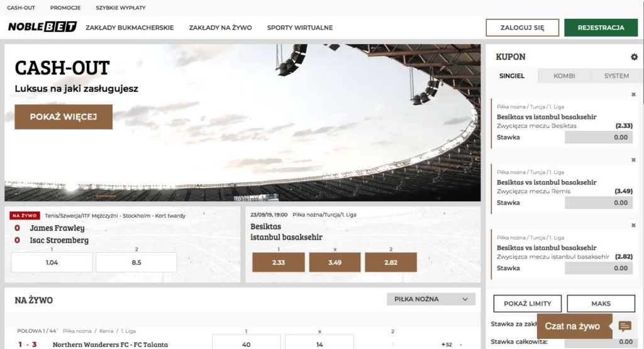Open coupon settings gear icon
The image size is (644, 349).
634,57
